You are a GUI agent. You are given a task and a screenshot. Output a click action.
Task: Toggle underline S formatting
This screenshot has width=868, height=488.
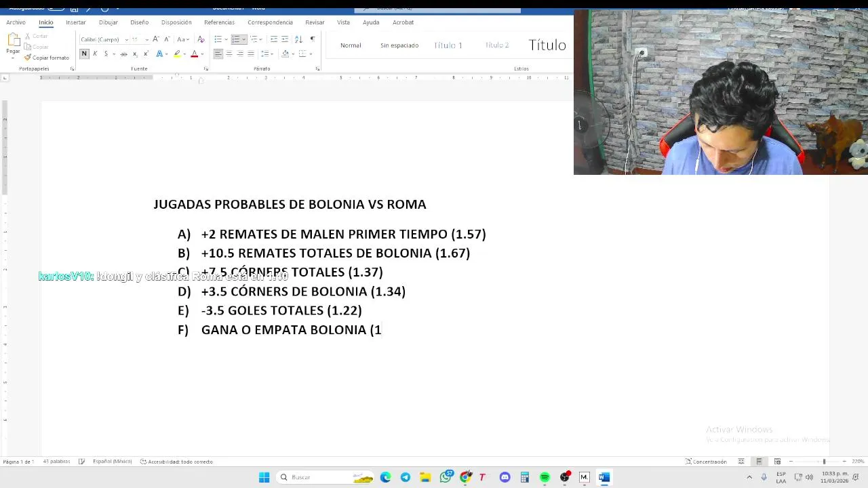pos(106,54)
